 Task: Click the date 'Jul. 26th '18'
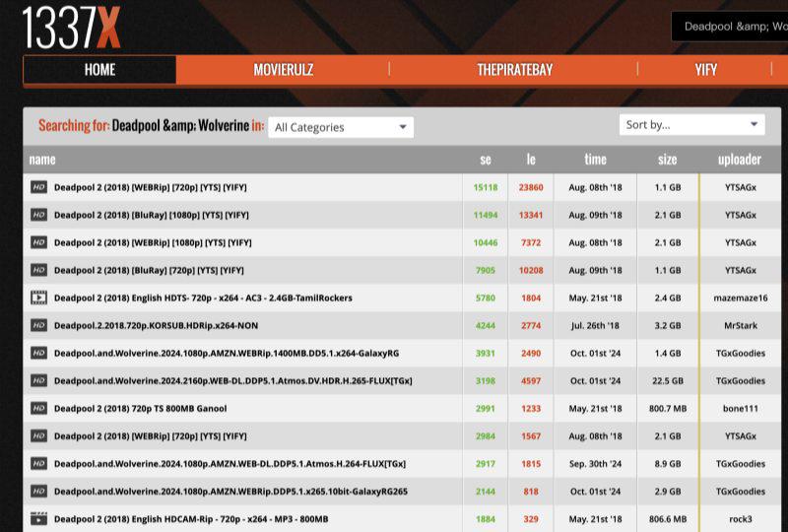[x=595, y=325]
